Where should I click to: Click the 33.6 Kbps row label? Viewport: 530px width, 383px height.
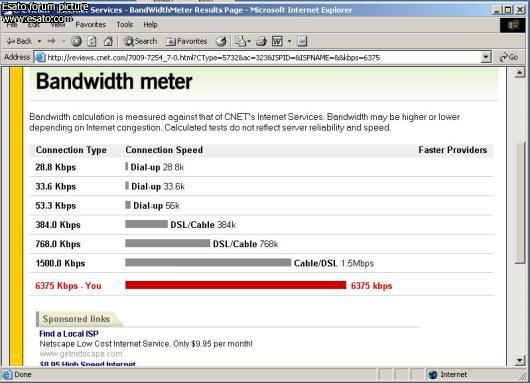[x=55, y=187]
